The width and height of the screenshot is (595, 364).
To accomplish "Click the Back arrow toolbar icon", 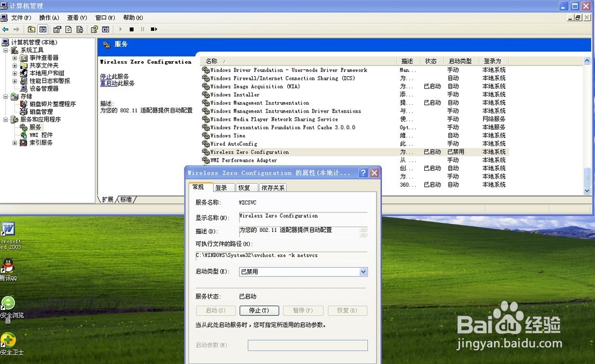I will (5, 29).
